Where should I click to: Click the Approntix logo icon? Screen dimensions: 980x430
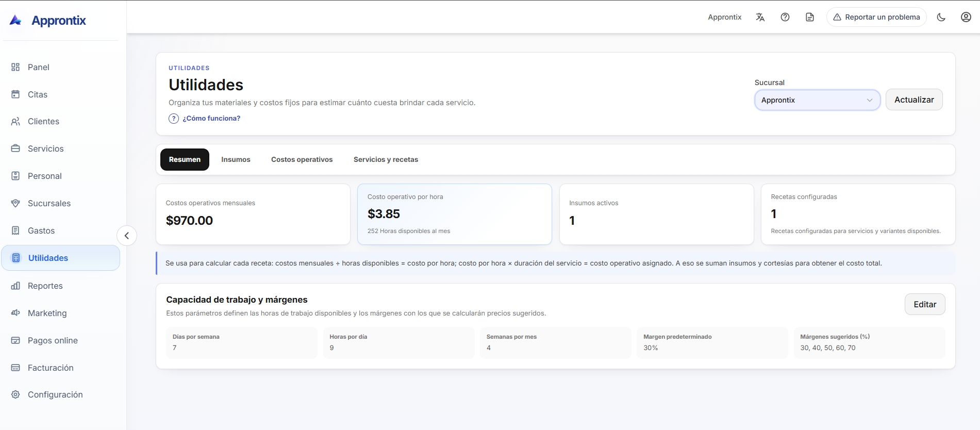pyautogui.click(x=15, y=20)
